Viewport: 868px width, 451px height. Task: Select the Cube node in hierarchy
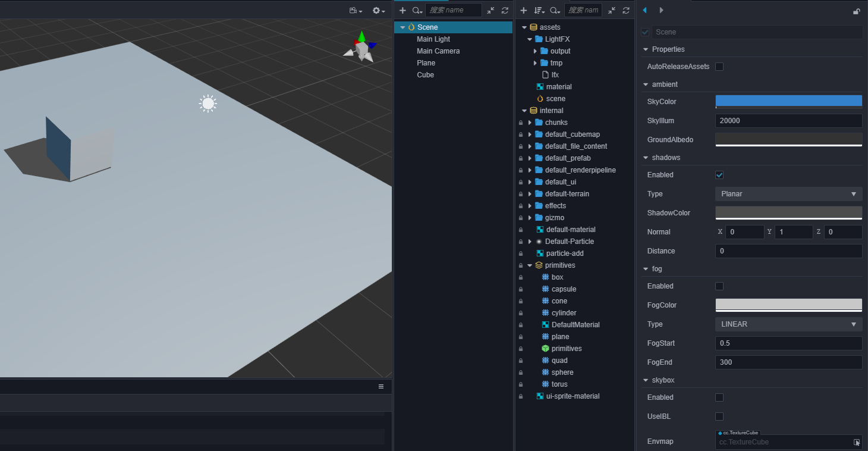(x=425, y=75)
